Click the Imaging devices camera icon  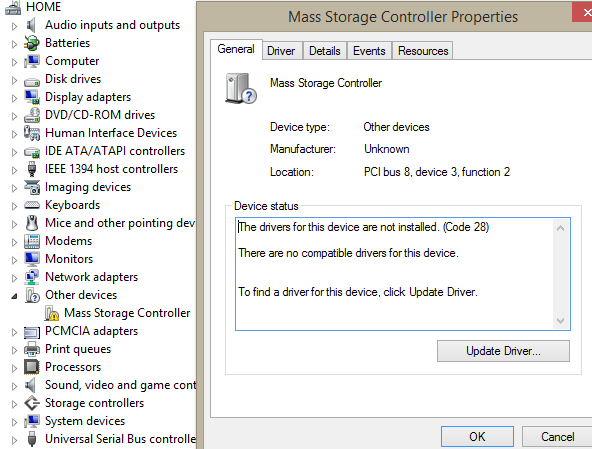pos(32,187)
